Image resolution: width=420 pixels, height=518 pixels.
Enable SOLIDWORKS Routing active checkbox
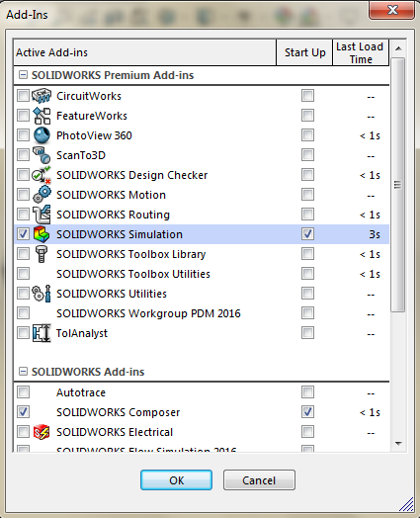click(x=23, y=215)
